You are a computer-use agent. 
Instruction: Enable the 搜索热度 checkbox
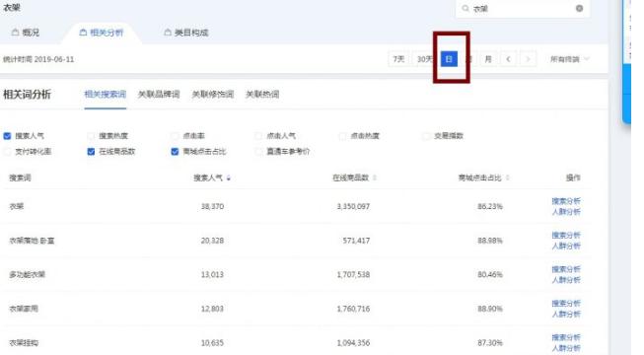tap(91, 136)
